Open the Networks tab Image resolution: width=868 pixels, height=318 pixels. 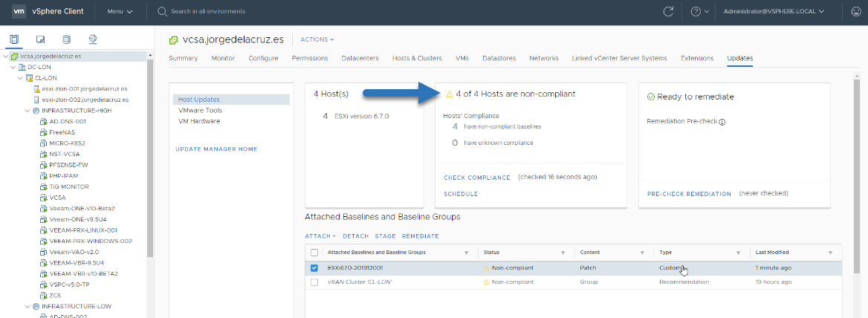pyautogui.click(x=543, y=58)
